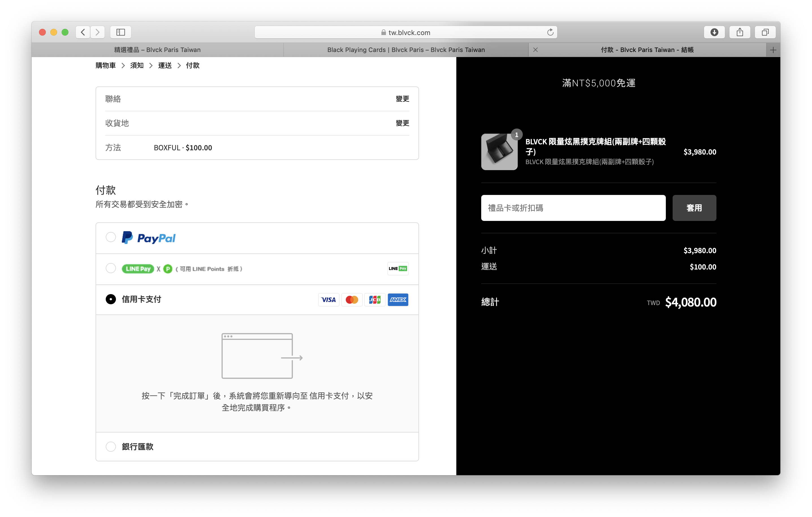The height and width of the screenshot is (517, 812).
Task: Click the redirect browser window illustration
Action: click(262, 356)
